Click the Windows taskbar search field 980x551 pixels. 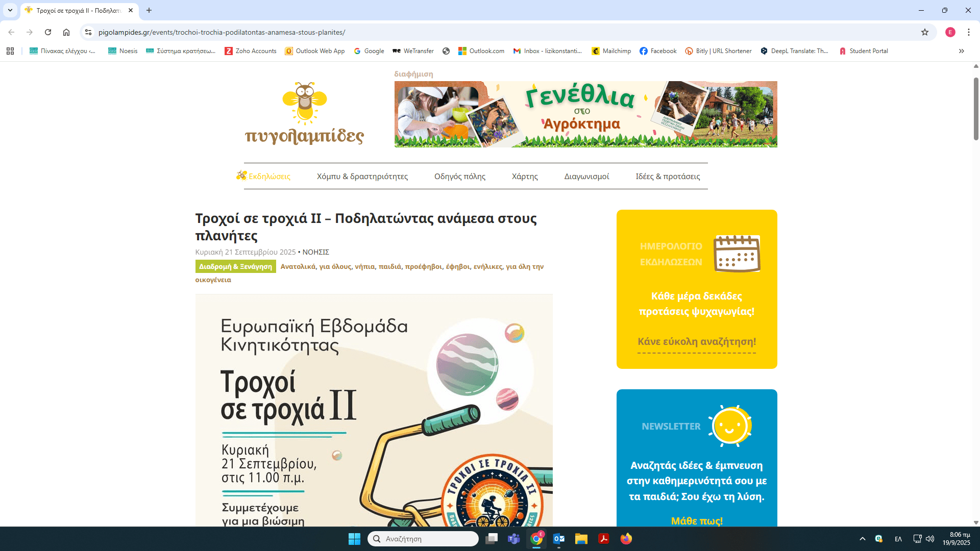[x=424, y=539]
